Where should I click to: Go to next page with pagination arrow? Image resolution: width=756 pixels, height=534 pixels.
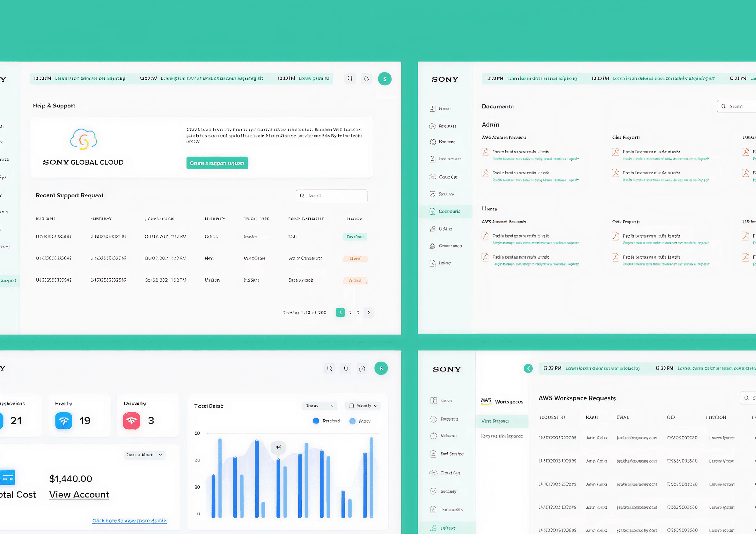369,312
